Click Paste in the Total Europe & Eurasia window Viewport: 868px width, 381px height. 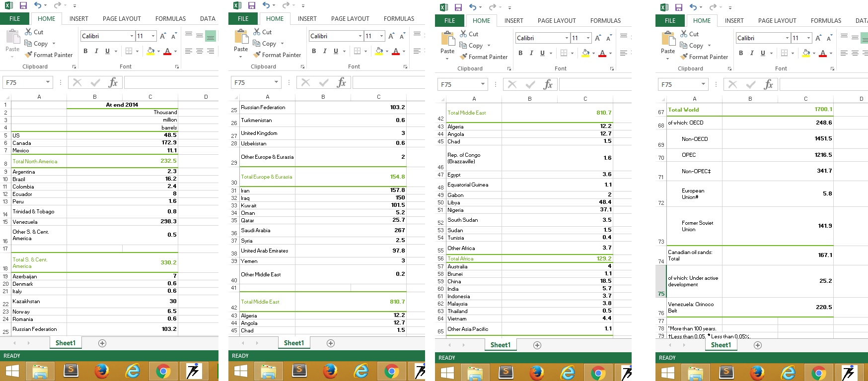241,40
